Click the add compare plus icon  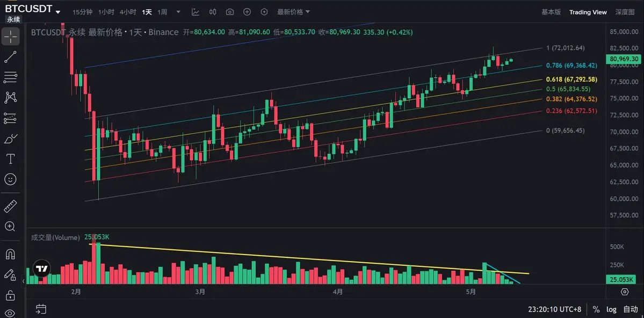coord(247,12)
